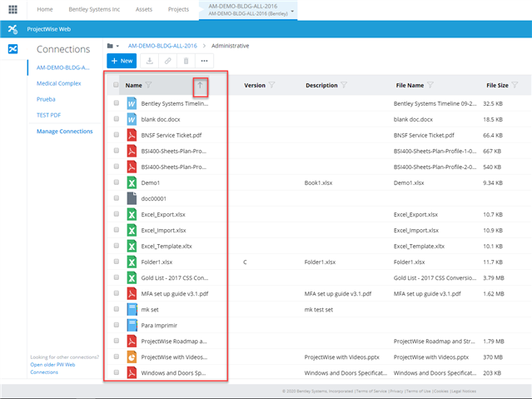The image size is (532, 399).
Task: Open the first BSI400-Sheets-Plan-Pro... file, 667 KB
Action: (x=174, y=151)
